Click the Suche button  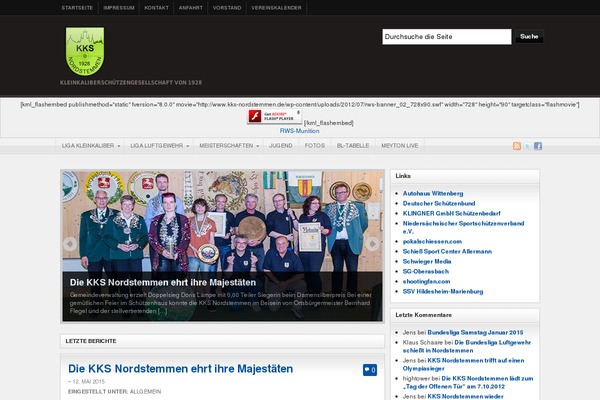pyautogui.click(x=529, y=37)
